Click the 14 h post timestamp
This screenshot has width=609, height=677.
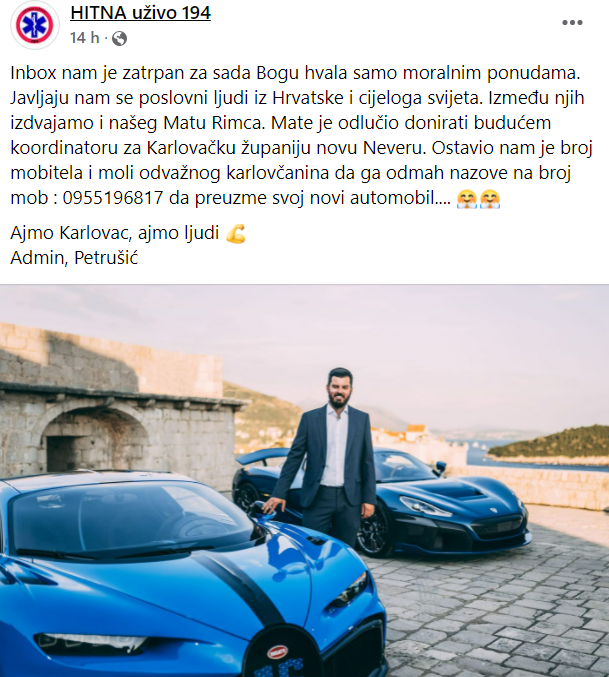coord(85,38)
